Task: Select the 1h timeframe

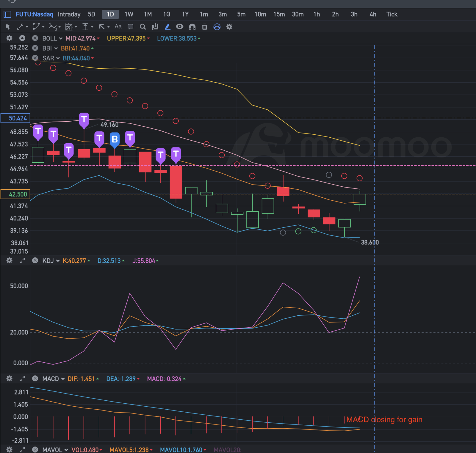Action: click(317, 14)
